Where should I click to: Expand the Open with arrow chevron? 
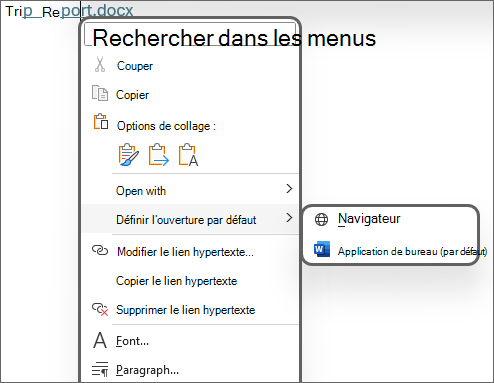[289, 189]
